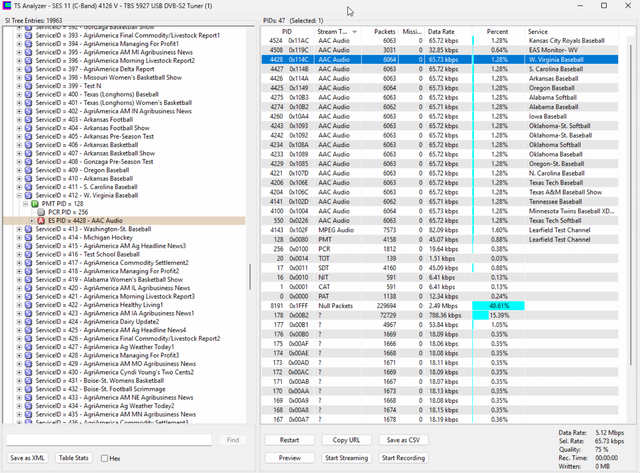Sort by the Packets column header
Viewport: 640px width, 473px height.
click(x=379, y=31)
